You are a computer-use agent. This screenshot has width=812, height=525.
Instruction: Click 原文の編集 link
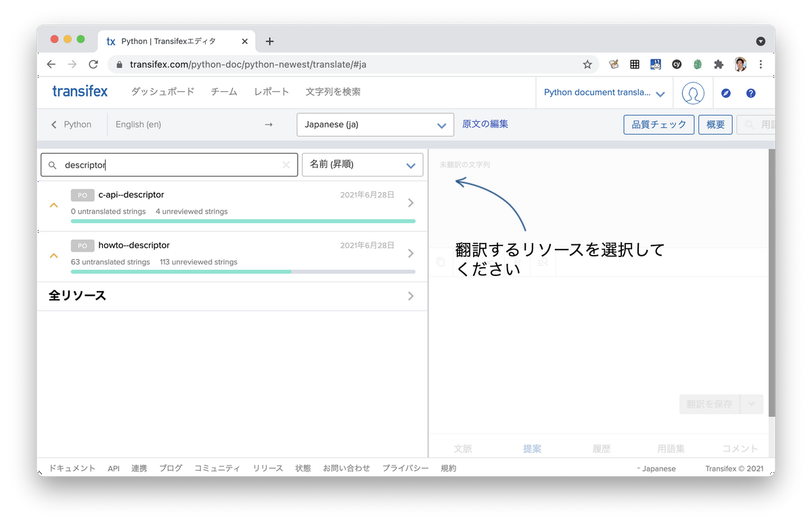[x=485, y=124]
